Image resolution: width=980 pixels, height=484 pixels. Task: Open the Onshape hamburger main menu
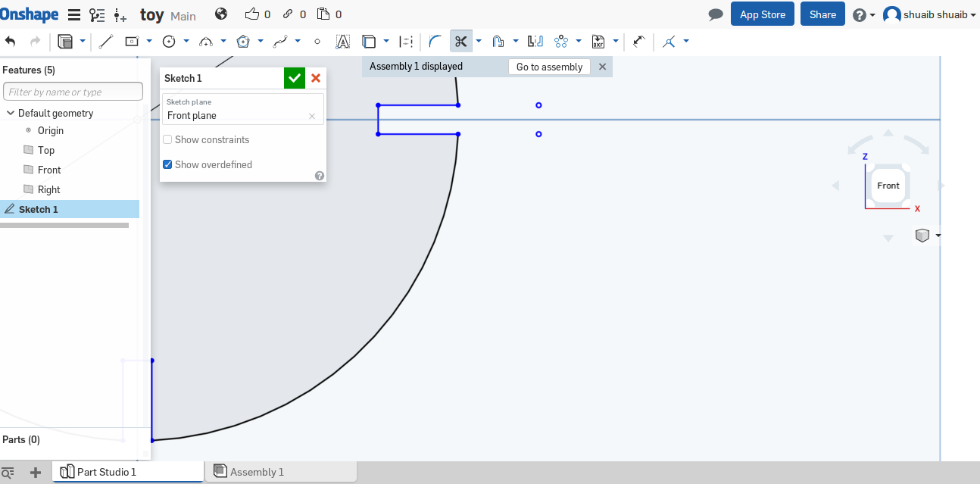[x=74, y=14]
